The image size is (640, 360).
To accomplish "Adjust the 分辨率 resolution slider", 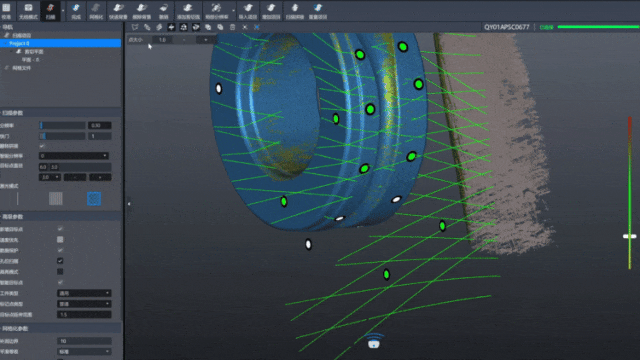I will click(62, 125).
